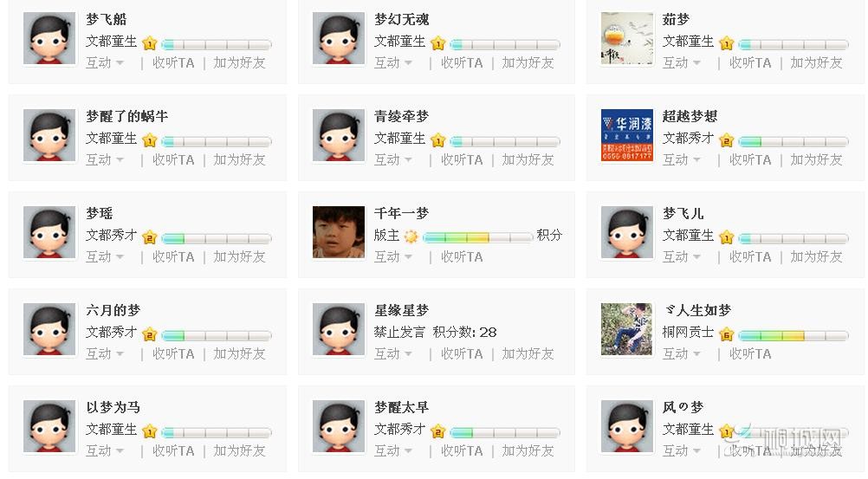Viewport: 868px width, 479px height.
Task: Click the level-2 star badge beside 梦瑶
Action: (x=150, y=237)
